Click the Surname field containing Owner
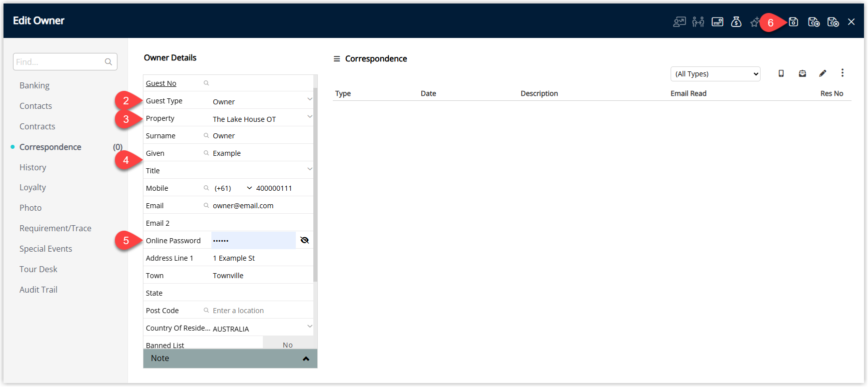The image size is (868, 387). click(262, 135)
